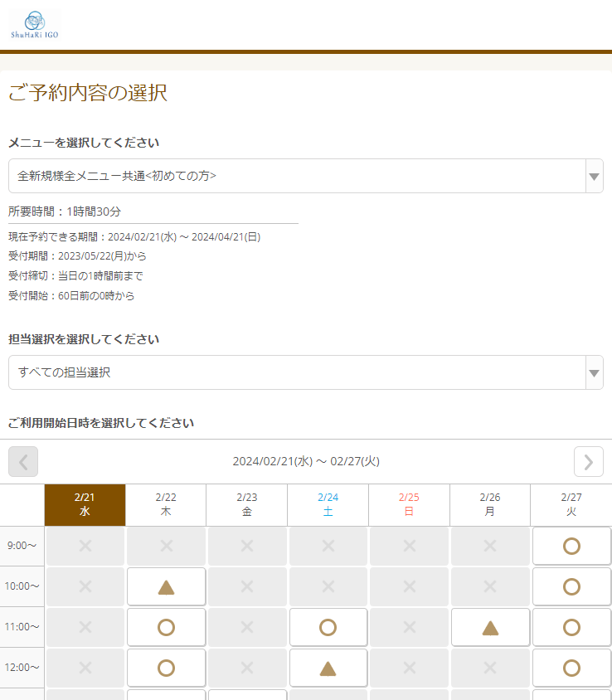
Task: Select the 2/22 12:00 circle slot
Action: click(166, 668)
